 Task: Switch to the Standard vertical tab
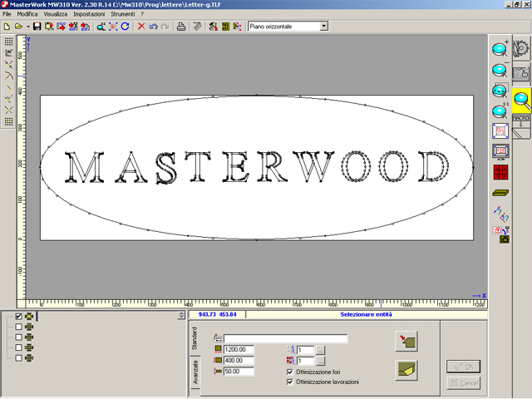[x=195, y=338]
